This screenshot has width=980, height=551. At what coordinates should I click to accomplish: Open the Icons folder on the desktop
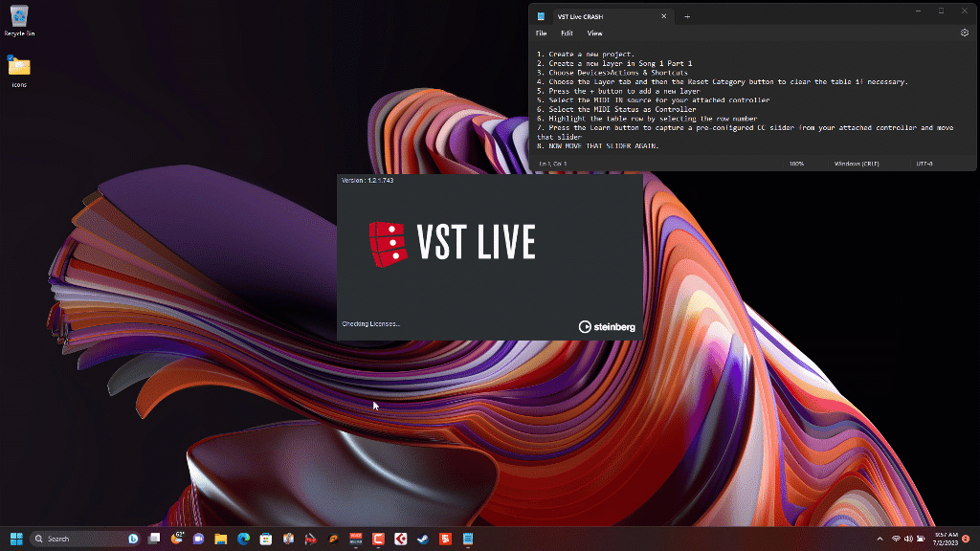tap(19, 69)
